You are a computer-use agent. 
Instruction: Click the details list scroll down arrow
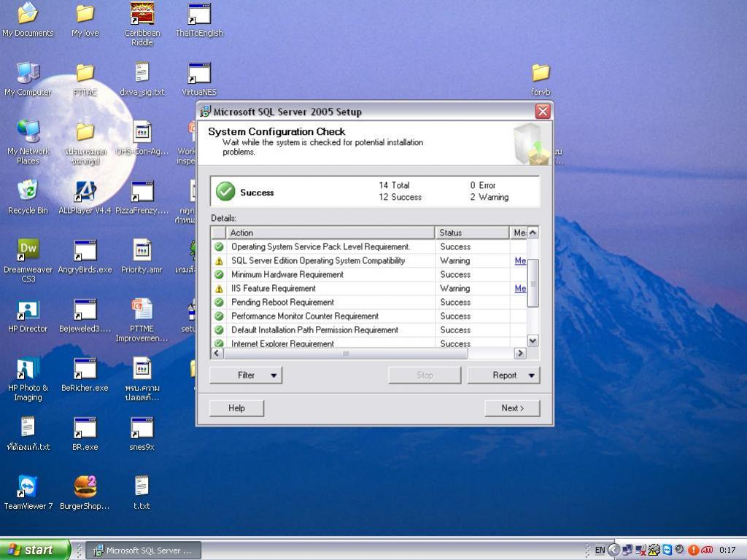[x=533, y=341]
